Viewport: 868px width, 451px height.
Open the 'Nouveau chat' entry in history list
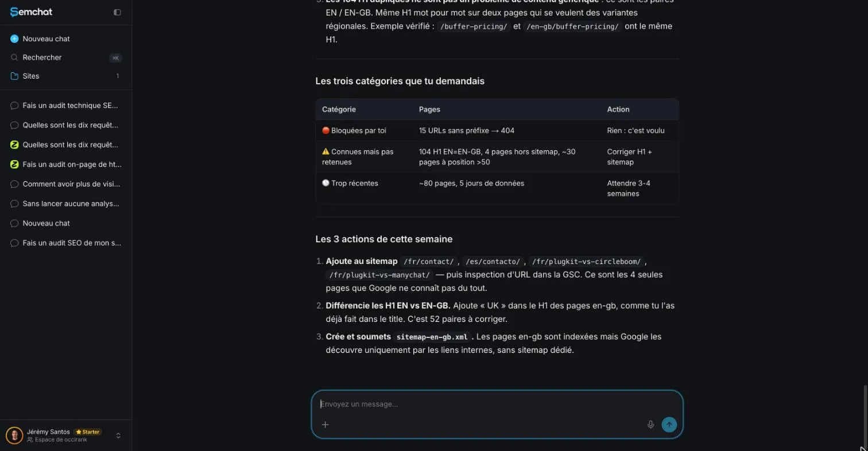[x=66, y=223]
